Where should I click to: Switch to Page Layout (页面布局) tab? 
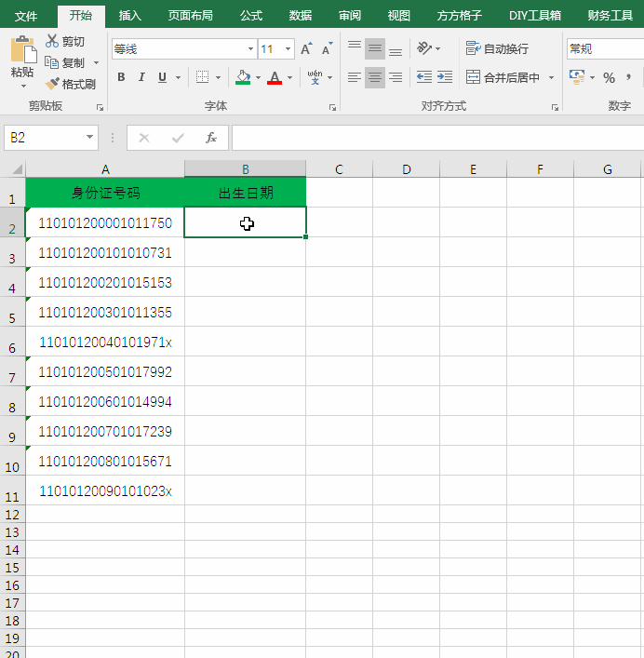pos(191,16)
